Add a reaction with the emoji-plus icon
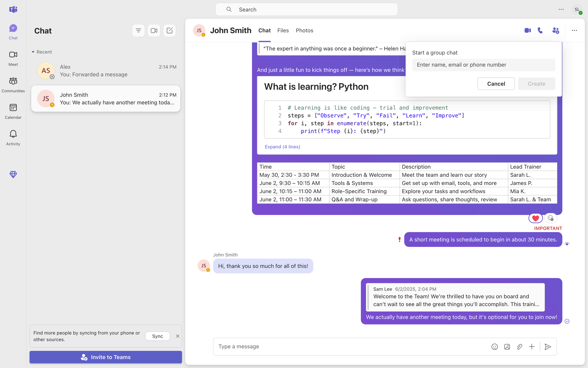 point(551,218)
